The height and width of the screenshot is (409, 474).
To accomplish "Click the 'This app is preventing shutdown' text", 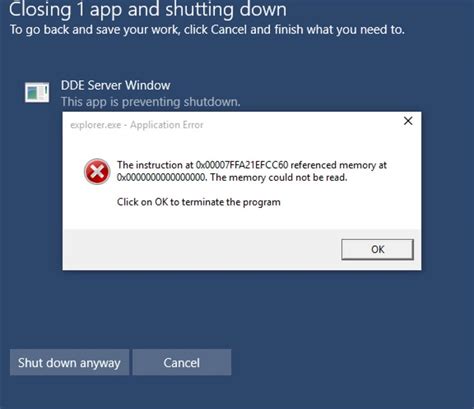I will pyautogui.click(x=150, y=102).
